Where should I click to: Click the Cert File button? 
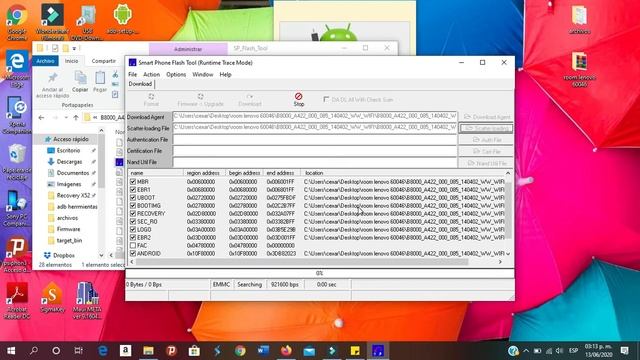click(x=486, y=151)
